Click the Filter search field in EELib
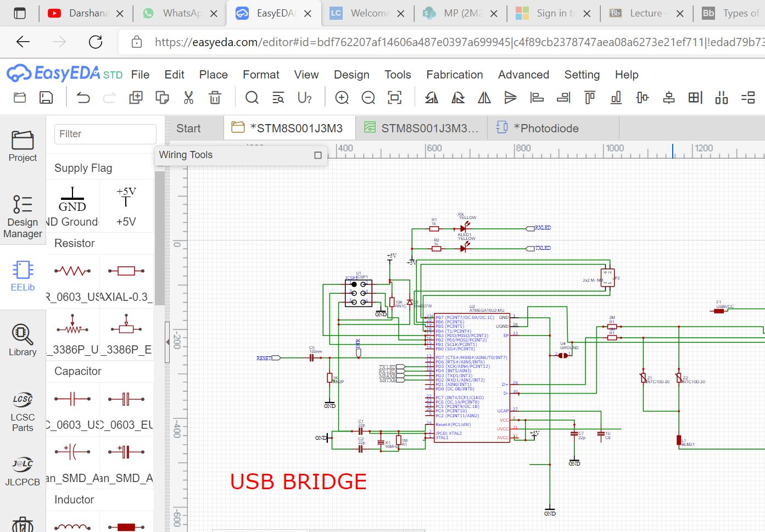The height and width of the screenshot is (532, 765). (x=104, y=133)
